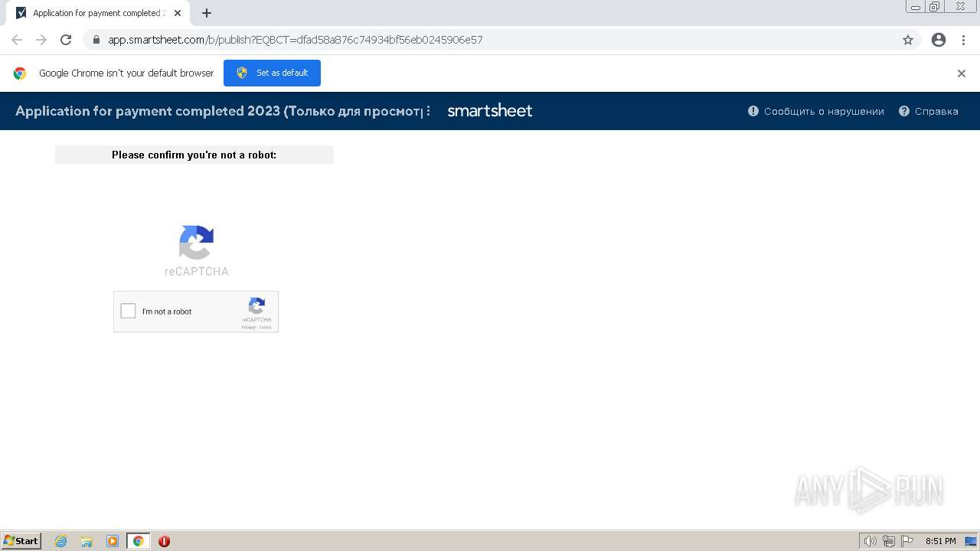Dismiss the default browser notification bar
The height and width of the screenshot is (551, 980).
point(962,73)
